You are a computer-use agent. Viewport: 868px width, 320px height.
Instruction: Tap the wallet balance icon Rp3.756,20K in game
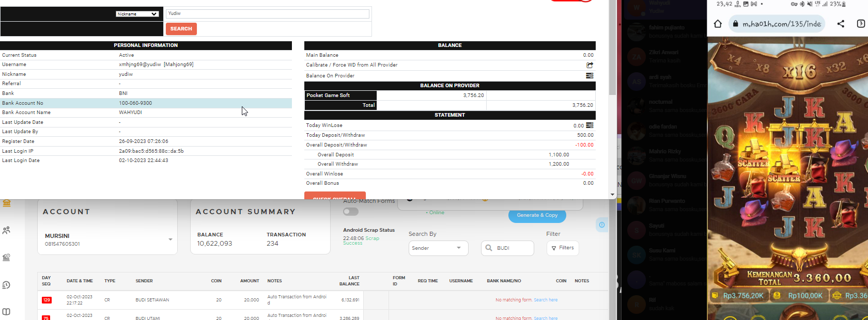pos(715,296)
